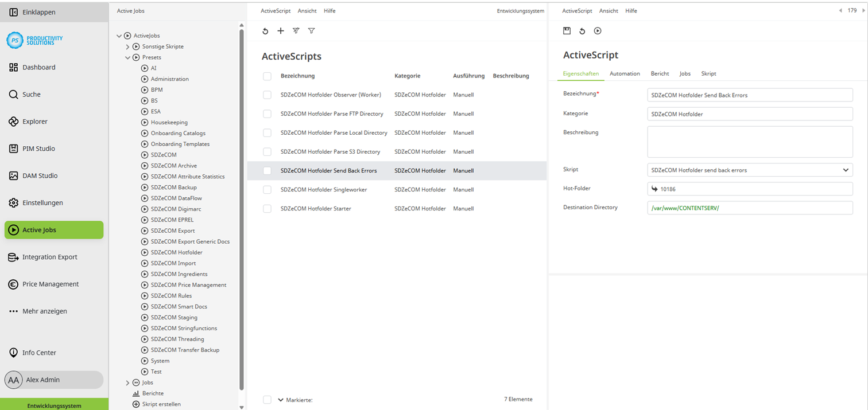The width and height of the screenshot is (868, 410).
Task: Open the Ansicht menu
Action: point(307,10)
